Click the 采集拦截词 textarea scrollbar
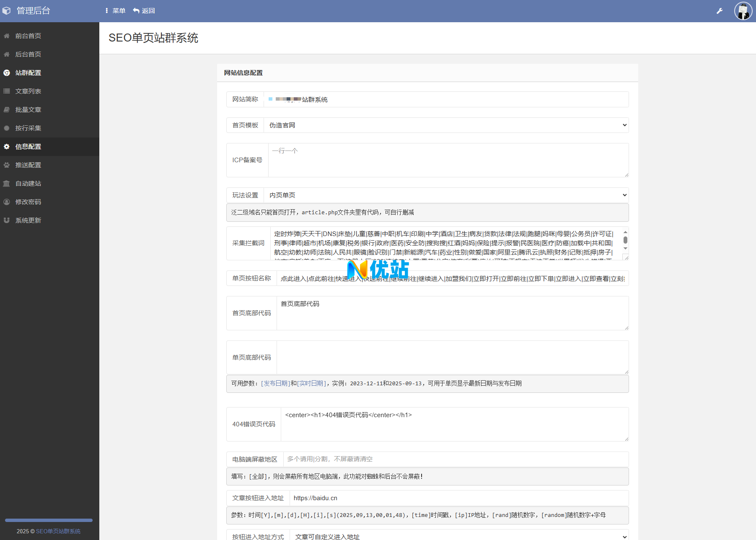 point(625,240)
